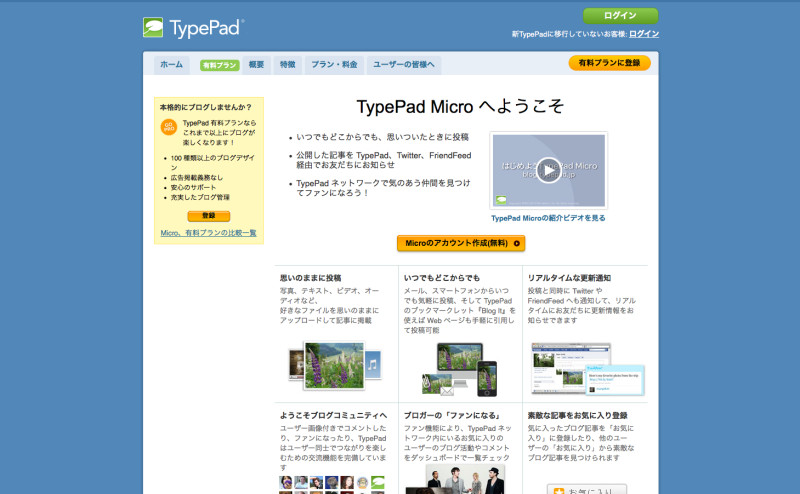
Task: Click the 思いのままに投稿 heading
Action: click(x=310, y=278)
